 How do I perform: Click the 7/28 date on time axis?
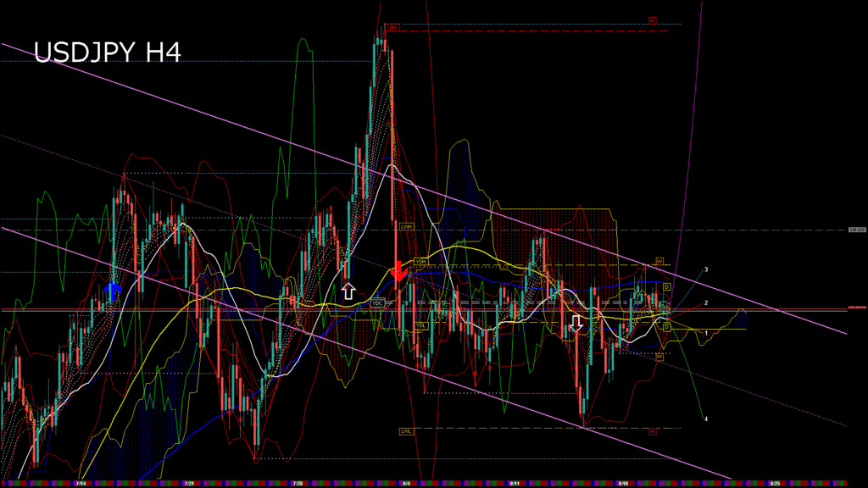[x=298, y=484]
